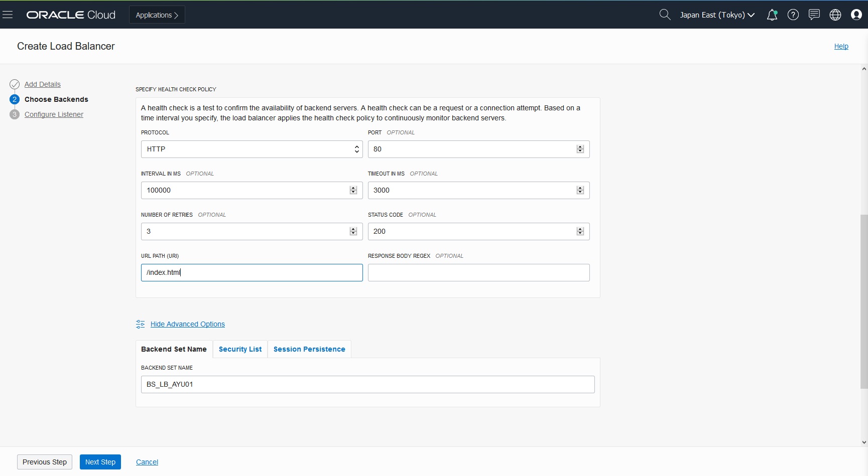Open the user profile avatar

856,15
